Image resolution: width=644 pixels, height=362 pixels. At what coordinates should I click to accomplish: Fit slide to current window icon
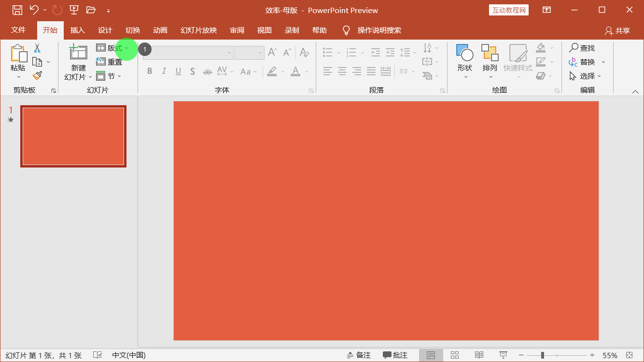(629, 355)
